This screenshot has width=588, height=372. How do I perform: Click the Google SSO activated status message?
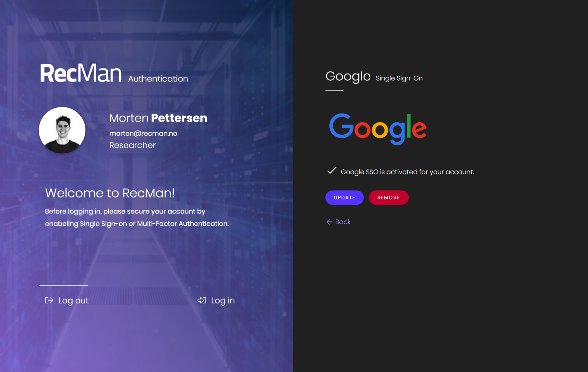407,172
